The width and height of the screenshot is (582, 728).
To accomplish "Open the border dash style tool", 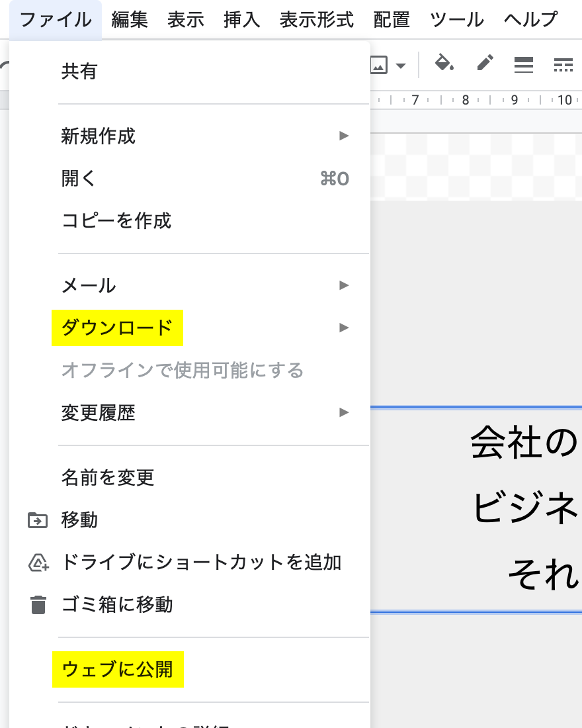I will point(563,64).
